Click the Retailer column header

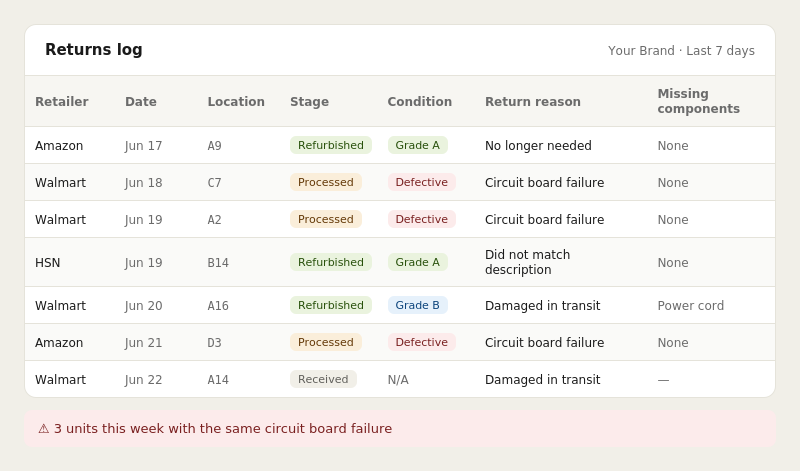tap(62, 102)
